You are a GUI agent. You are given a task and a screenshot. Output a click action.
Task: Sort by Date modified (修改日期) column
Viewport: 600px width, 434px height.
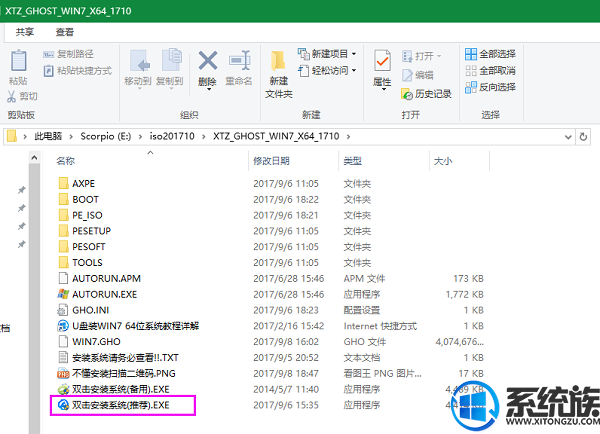coord(271,161)
